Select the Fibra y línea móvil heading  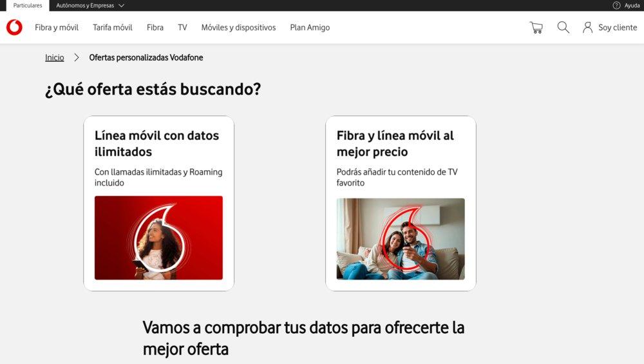pos(395,144)
